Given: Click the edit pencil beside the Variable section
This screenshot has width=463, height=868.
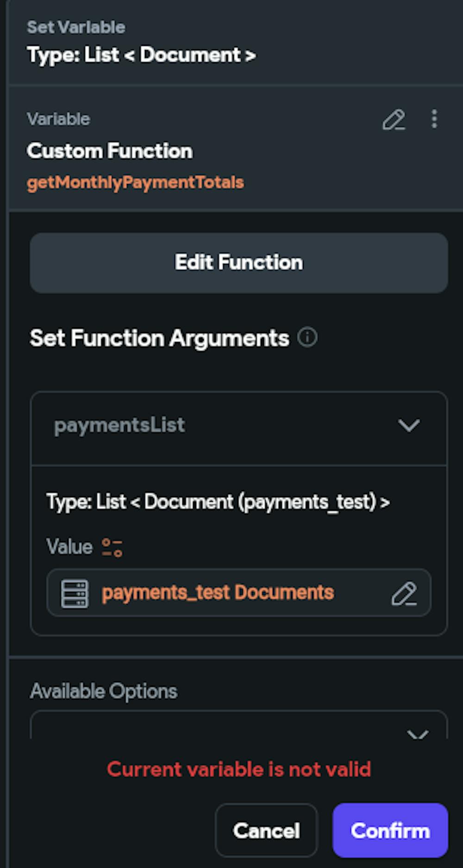Looking at the screenshot, I should pos(394,120).
